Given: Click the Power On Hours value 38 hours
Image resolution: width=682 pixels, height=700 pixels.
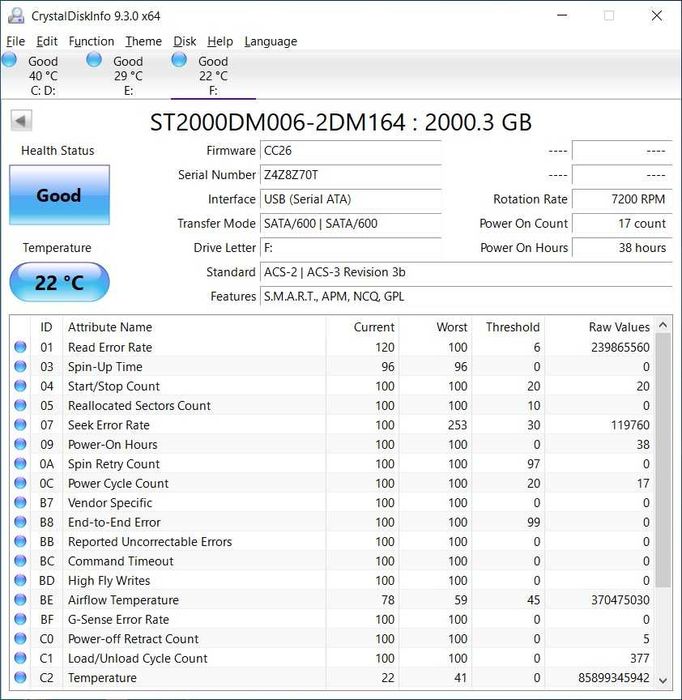Looking at the screenshot, I should click(622, 247).
